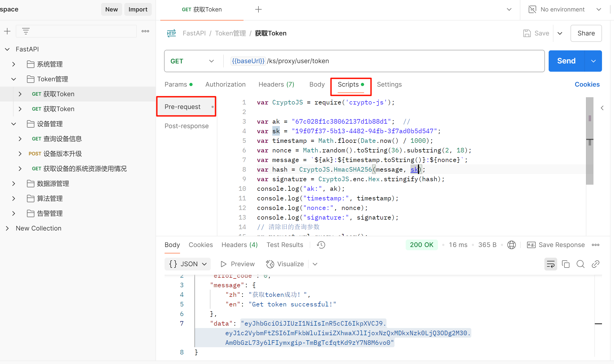This screenshot has height=364, width=614.
Task: Click the script editor vertical scrollbar
Action: click(x=589, y=141)
